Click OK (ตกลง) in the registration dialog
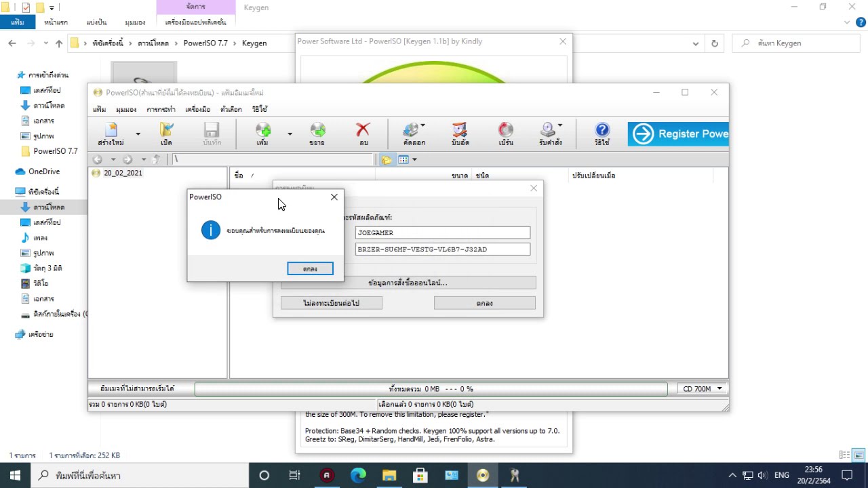Screen dimensions: 868x488 click(x=484, y=303)
